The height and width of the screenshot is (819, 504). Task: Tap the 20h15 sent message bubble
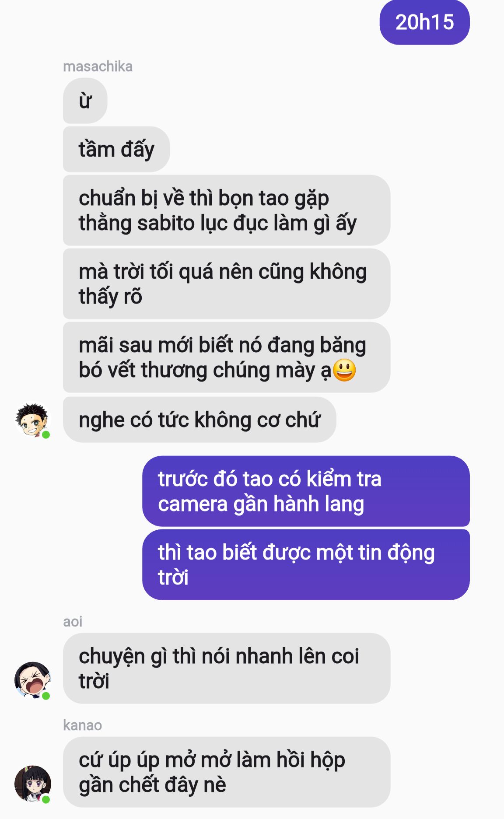[x=424, y=22]
